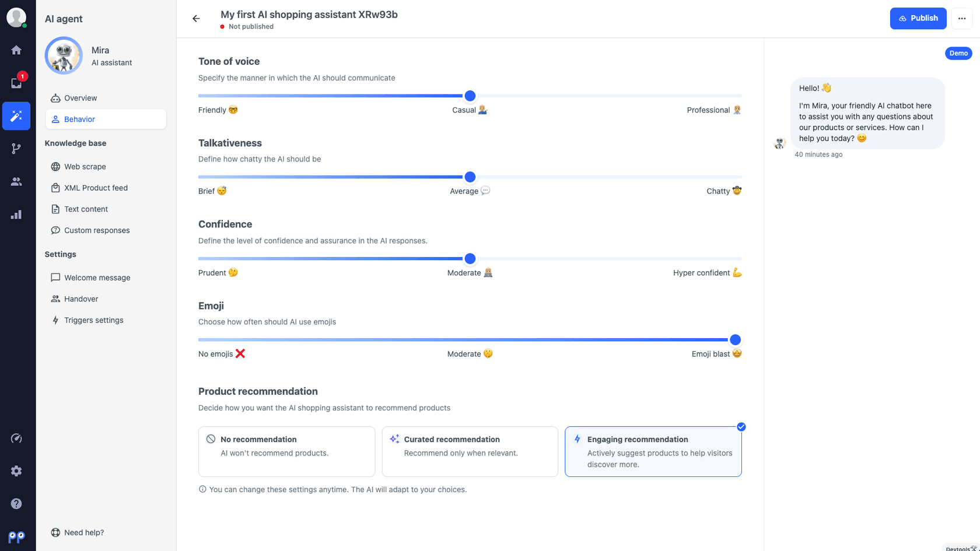
Task: Click the No emojis label
Action: point(222,354)
